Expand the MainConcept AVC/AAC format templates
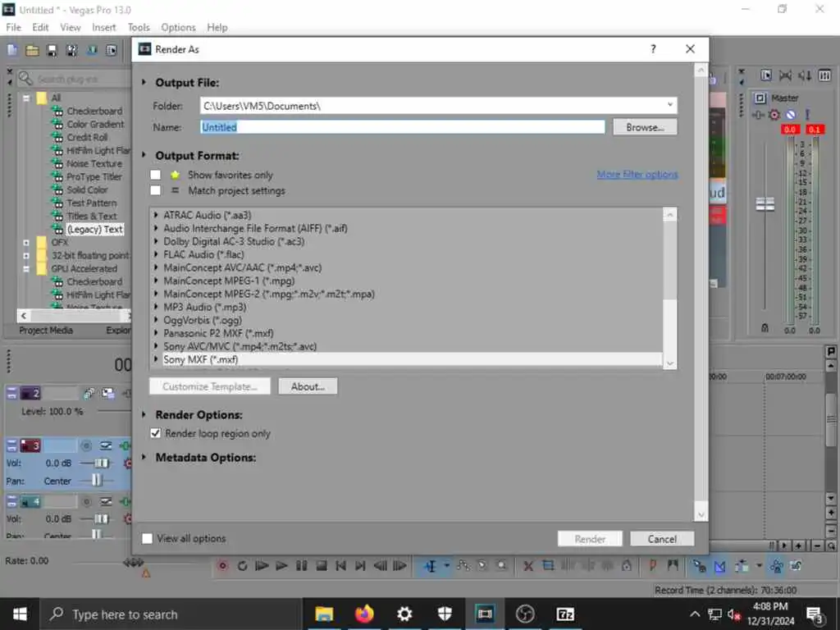The width and height of the screenshot is (840, 630). (156, 267)
